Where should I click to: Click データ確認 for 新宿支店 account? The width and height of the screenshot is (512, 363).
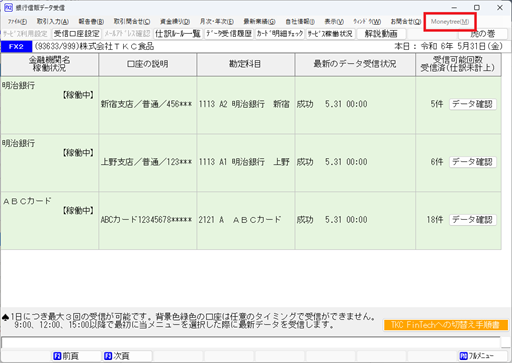(472, 104)
